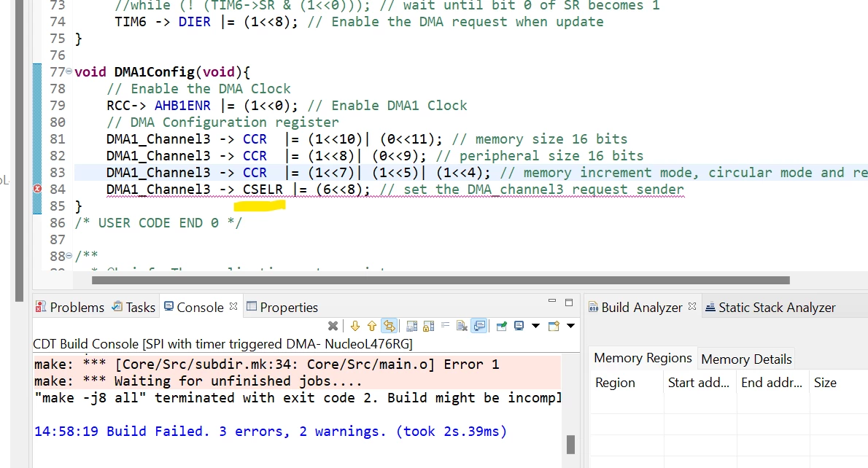This screenshot has width=868, height=468.
Task: Click the DMA1Config function name
Action: (155, 72)
